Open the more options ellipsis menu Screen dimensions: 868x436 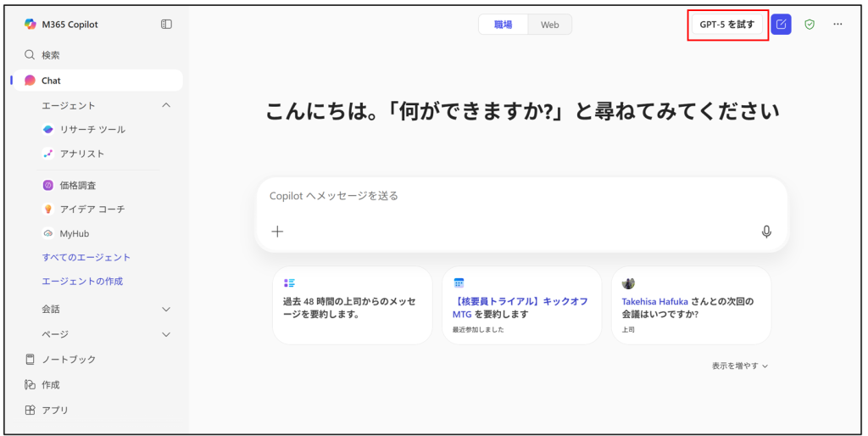[x=837, y=25]
